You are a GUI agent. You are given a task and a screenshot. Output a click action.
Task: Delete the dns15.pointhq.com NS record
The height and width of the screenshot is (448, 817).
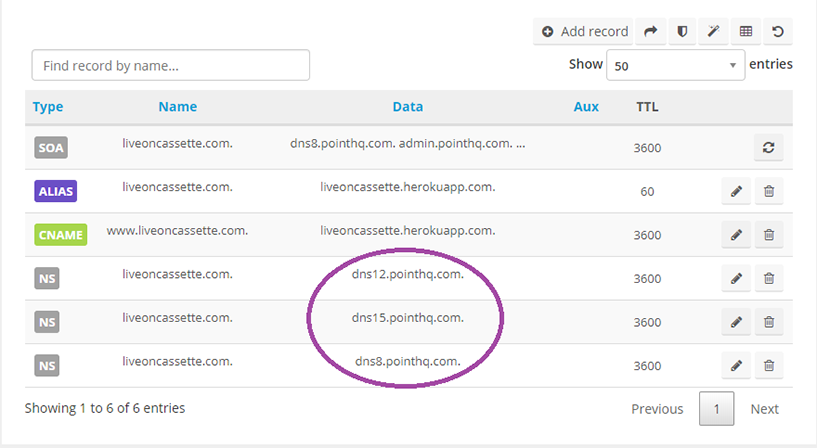pos(769,322)
